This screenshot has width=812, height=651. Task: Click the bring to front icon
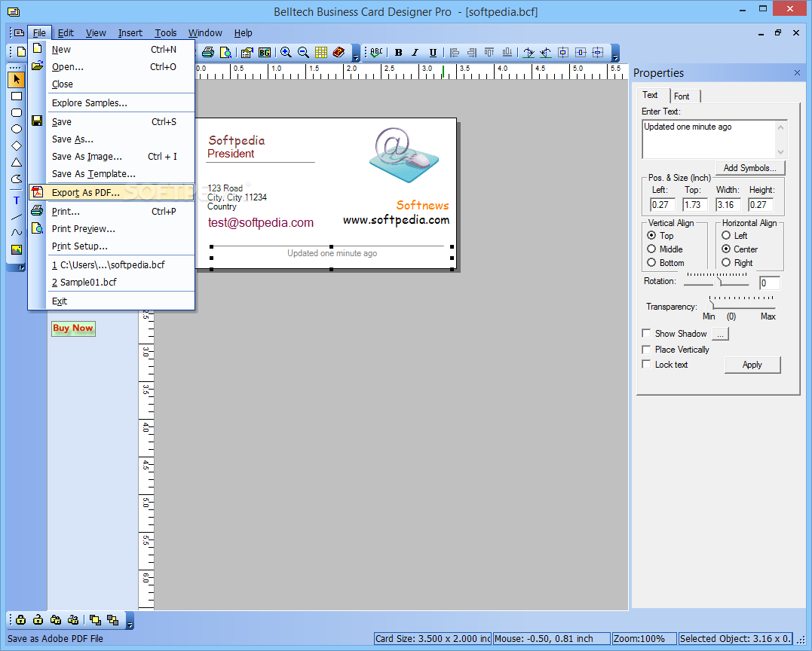point(95,619)
